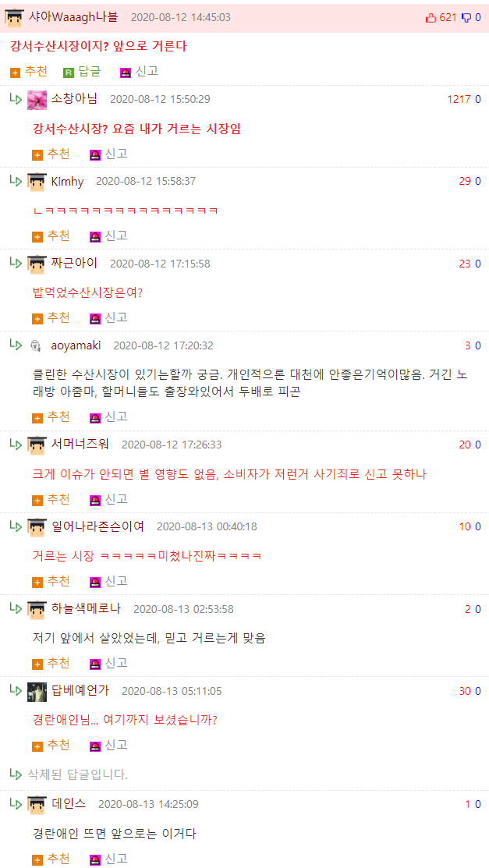Click 신고 siren icon under top comment

click(126, 72)
